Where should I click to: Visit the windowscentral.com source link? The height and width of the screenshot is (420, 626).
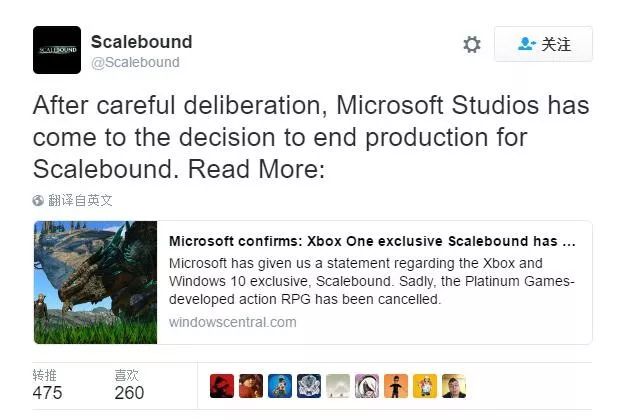tap(232, 322)
